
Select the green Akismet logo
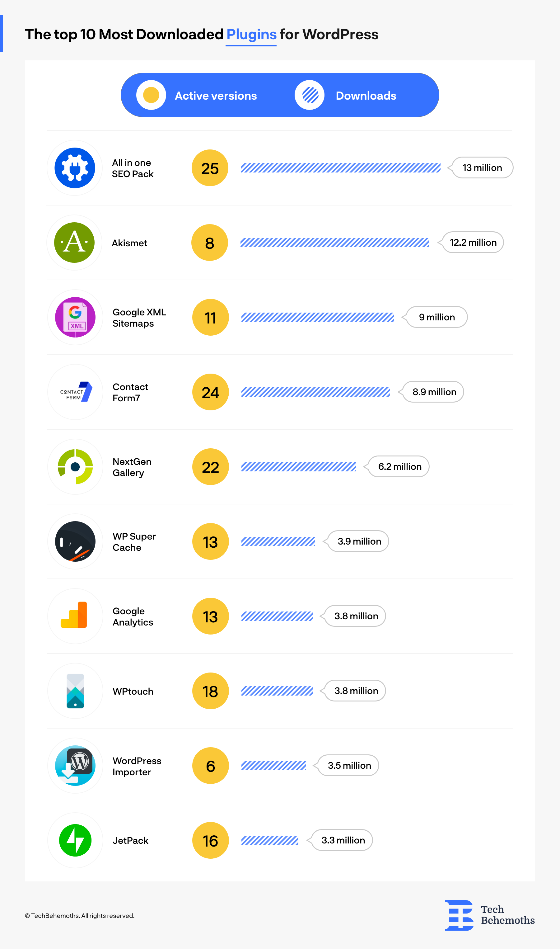pos(74,243)
